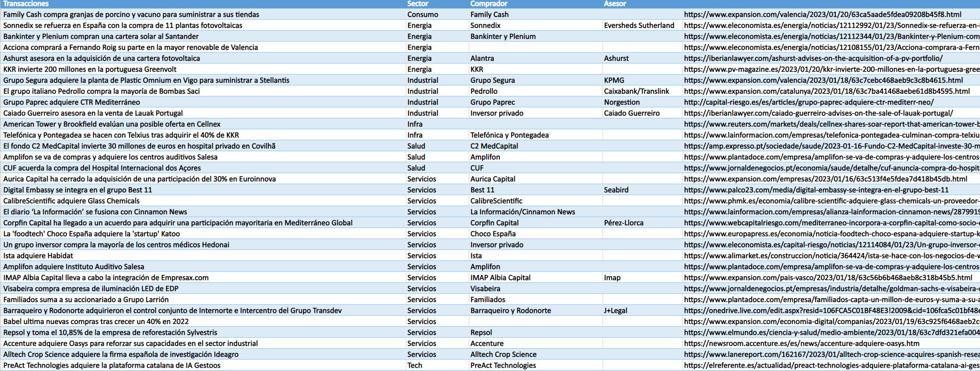The height and width of the screenshot is (371, 980).
Task: Select cell 'Familiados suma a su accionariado'
Action: [x=203, y=300]
